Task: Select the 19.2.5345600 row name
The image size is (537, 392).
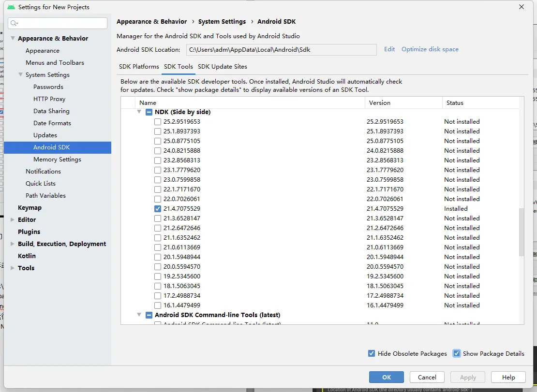Action: (x=182, y=276)
